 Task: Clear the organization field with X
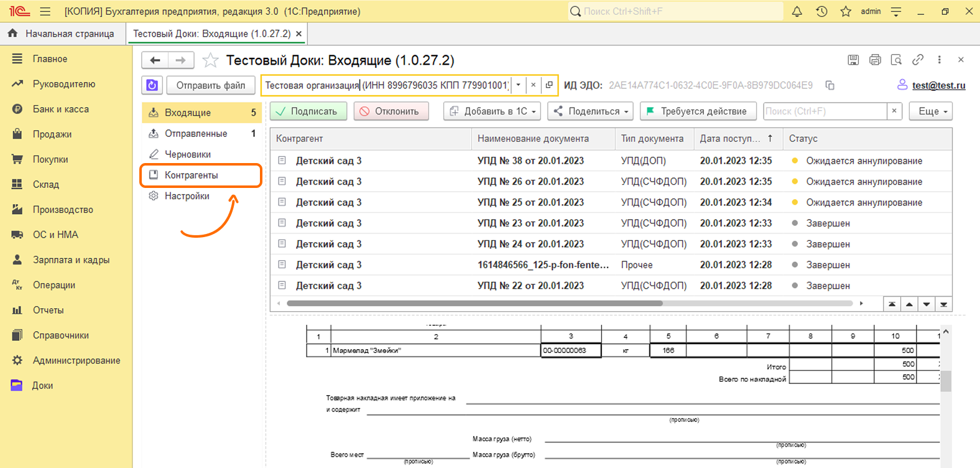click(533, 85)
